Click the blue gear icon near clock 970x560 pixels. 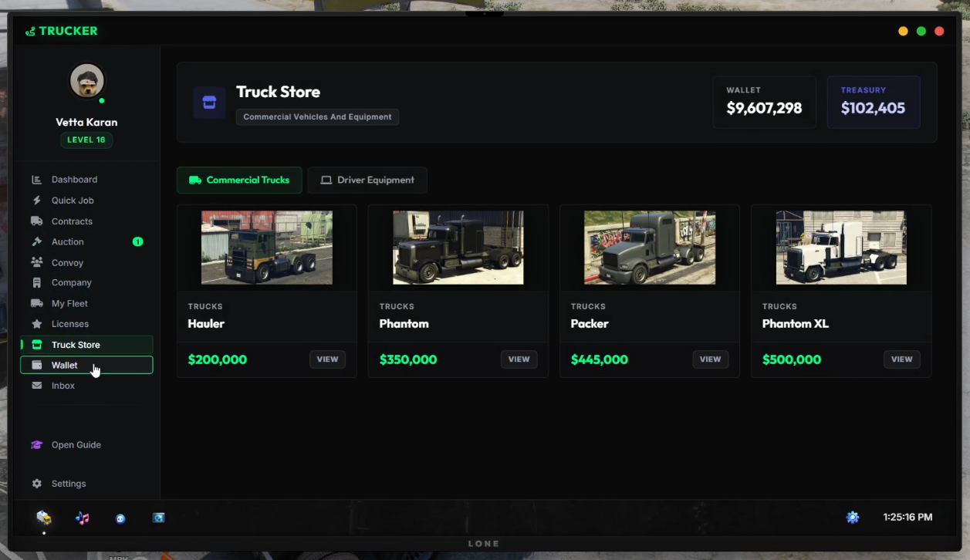pyautogui.click(x=853, y=518)
